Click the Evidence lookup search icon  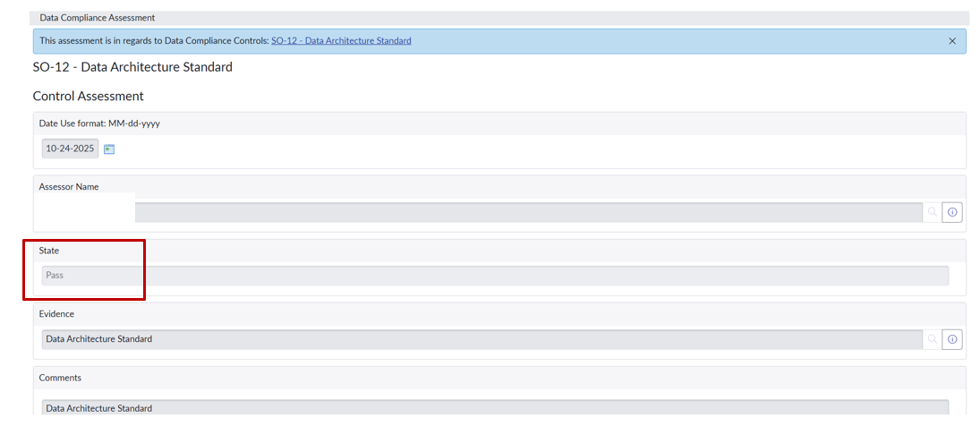click(x=932, y=339)
